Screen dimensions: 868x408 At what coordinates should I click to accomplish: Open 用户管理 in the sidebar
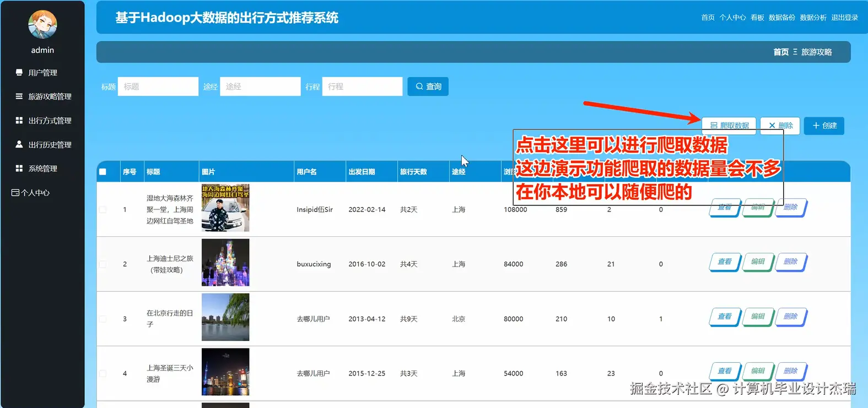42,73
